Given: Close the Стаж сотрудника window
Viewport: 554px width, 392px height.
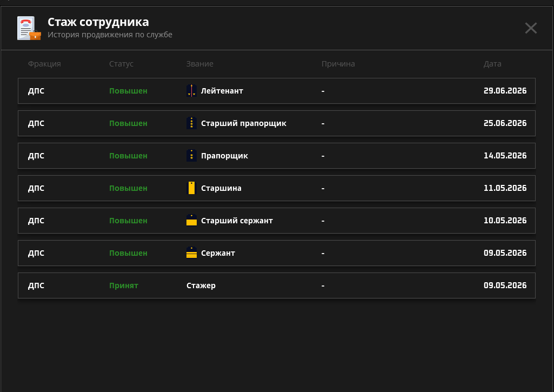Looking at the screenshot, I should (531, 28).
